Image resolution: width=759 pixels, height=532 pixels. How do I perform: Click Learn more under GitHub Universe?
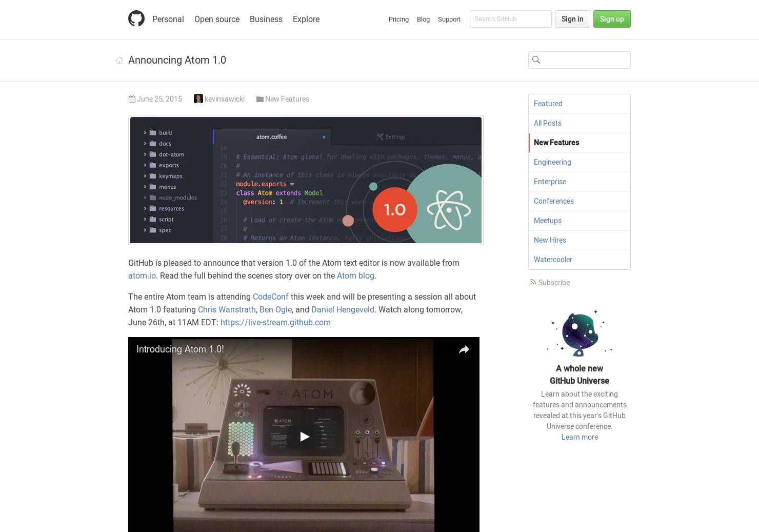580,437
